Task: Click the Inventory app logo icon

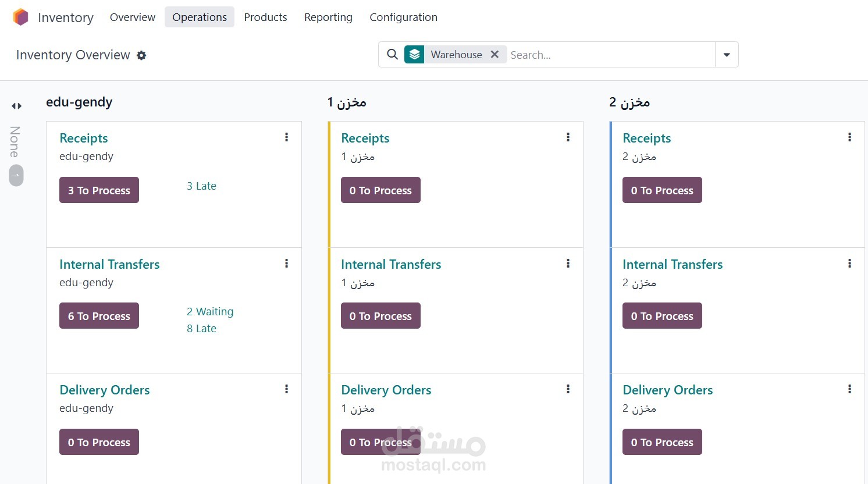Action: pyautogui.click(x=20, y=17)
